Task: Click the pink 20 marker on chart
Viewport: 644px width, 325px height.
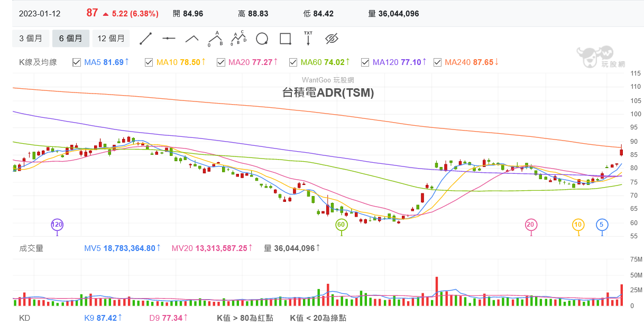Action: pos(531,225)
